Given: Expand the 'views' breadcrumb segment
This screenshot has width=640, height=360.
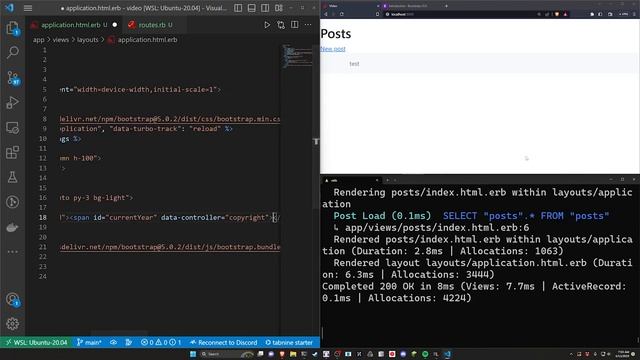Looking at the screenshot, I should [60, 40].
